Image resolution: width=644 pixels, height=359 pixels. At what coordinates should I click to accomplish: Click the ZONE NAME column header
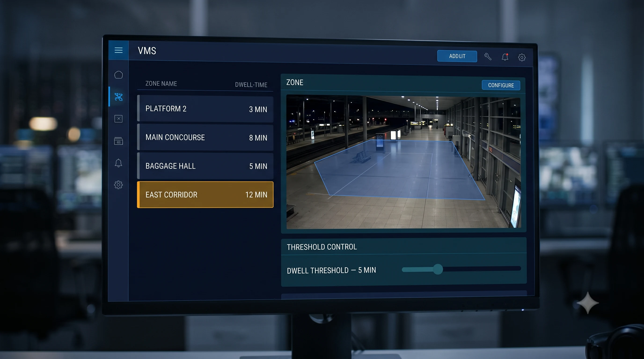161,84
